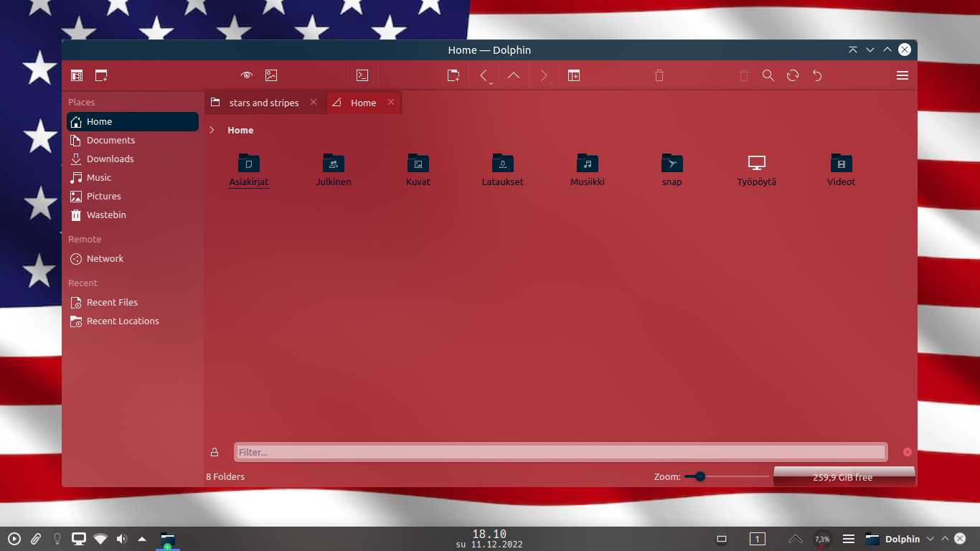This screenshot has height=551, width=980.
Task: Close the Home tab
Action: point(391,103)
